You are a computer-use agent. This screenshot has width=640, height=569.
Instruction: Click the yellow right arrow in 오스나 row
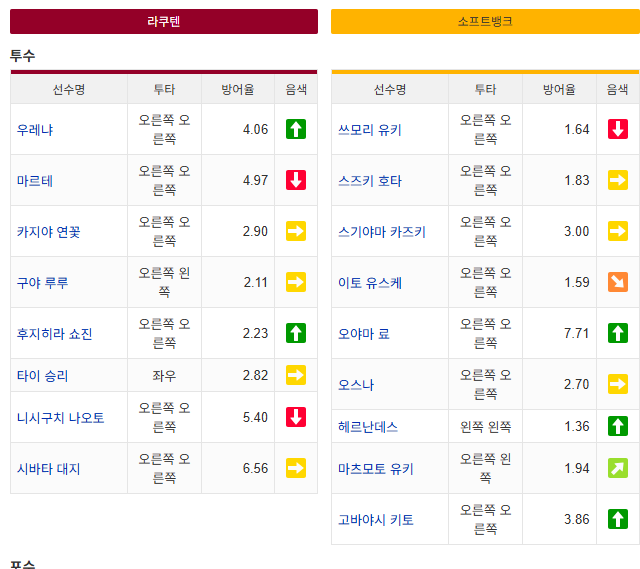point(618,384)
